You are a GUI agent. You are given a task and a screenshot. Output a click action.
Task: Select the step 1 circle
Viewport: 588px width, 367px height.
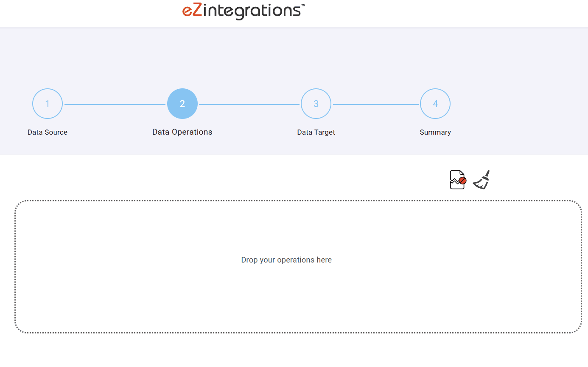click(x=48, y=104)
